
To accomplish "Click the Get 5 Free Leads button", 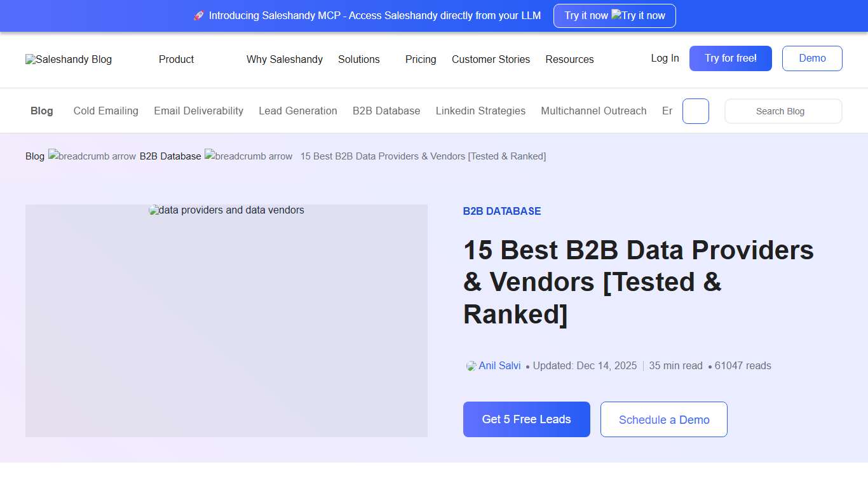I will [x=526, y=419].
